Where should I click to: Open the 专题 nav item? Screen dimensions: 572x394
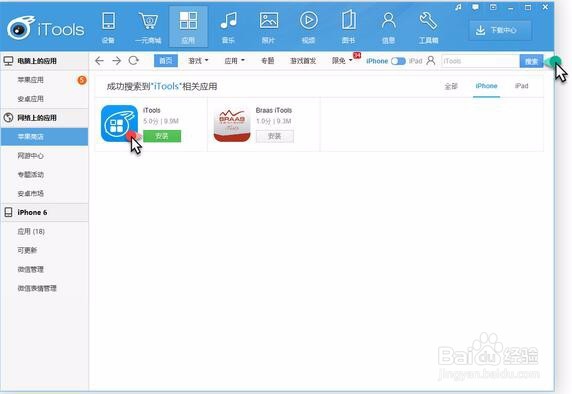267,61
